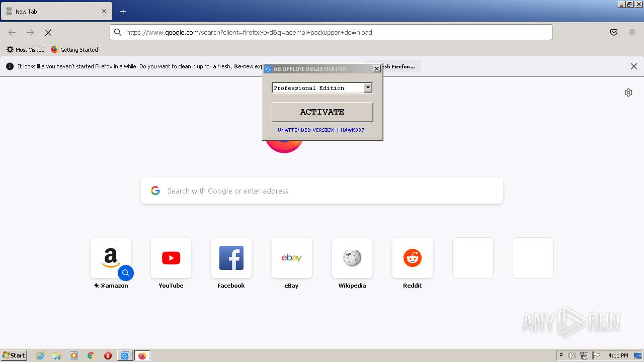The height and width of the screenshot is (362, 644).
Task: Open the Facebook shortcut tile
Action: tap(231, 258)
